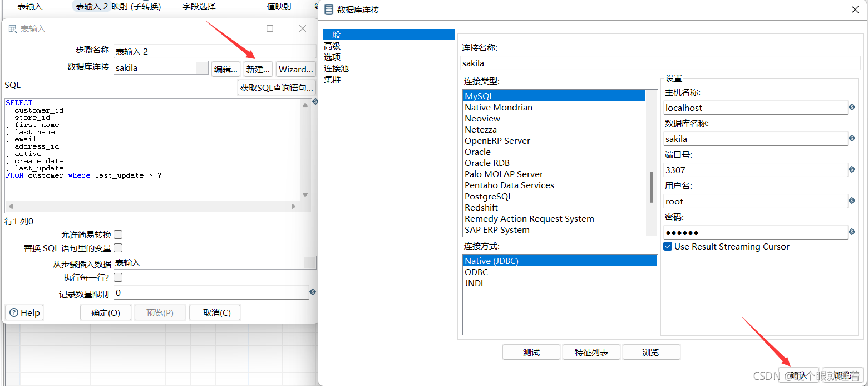Click the 端口号 3307 field
Viewport: 868px width, 386px height.
pyautogui.click(x=756, y=170)
